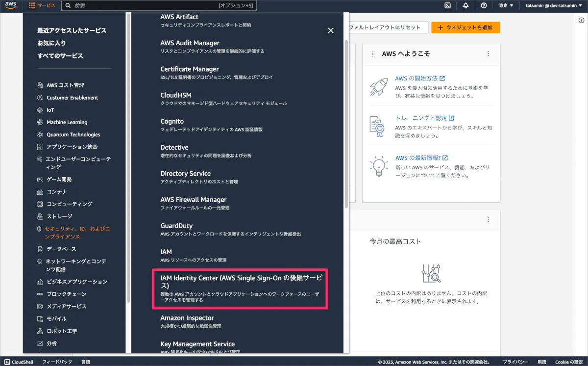This screenshot has height=366, width=588.
Task: Open フィードバック in footer
Action: tap(57, 362)
